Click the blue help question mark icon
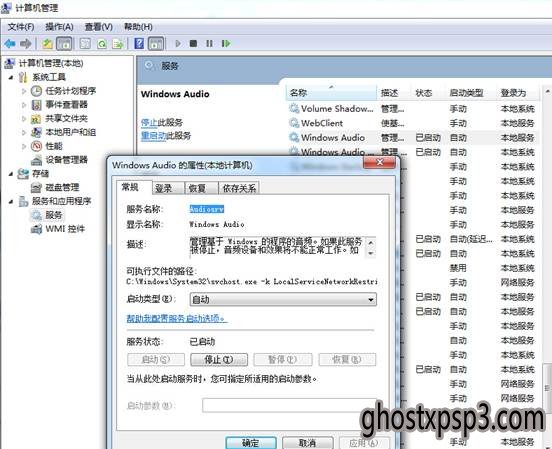The image size is (552, 449). [x=139, y=44]
